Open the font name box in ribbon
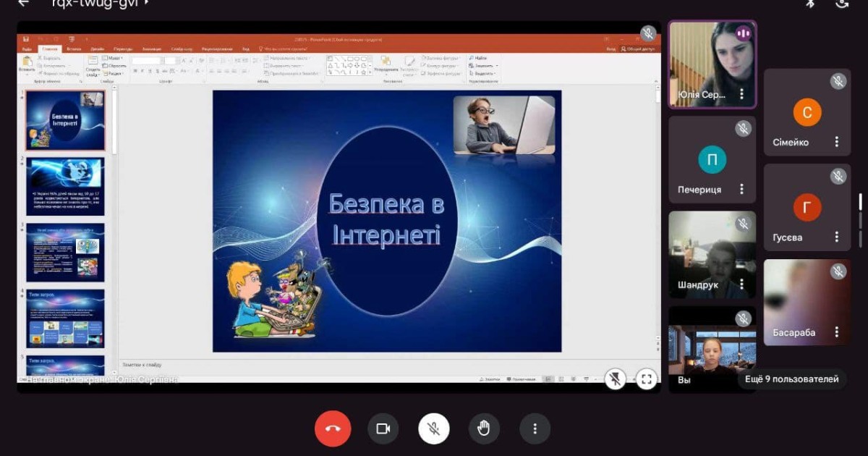 [x=147, y=61]
